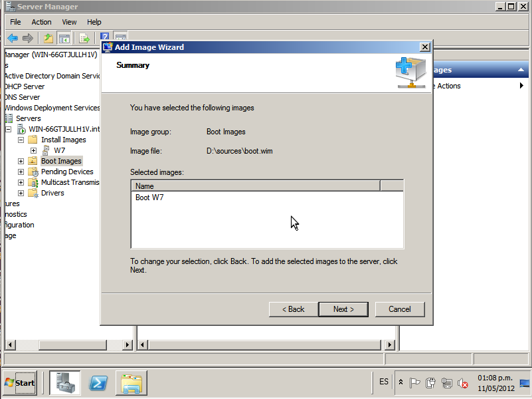Click the blue Back arrow in the Server Manager toolbar
Image resolution: width=532 pixels, height=399 pixels.
click(13, 38)
